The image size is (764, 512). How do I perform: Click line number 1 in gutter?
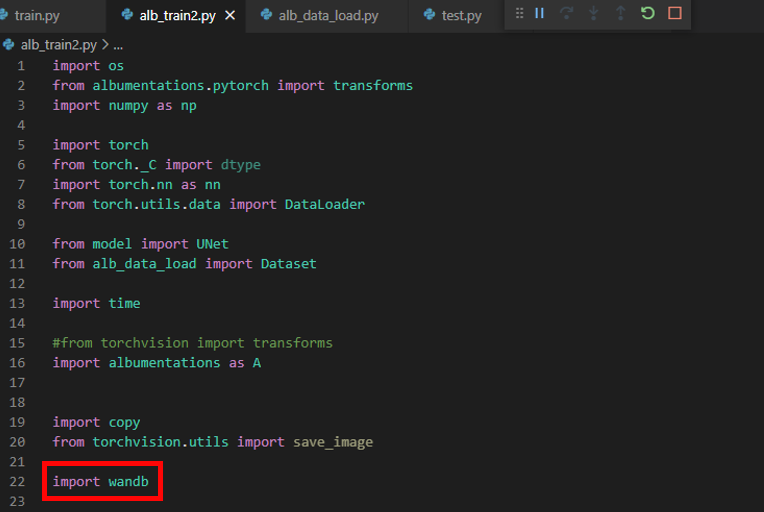pos(21,66)
